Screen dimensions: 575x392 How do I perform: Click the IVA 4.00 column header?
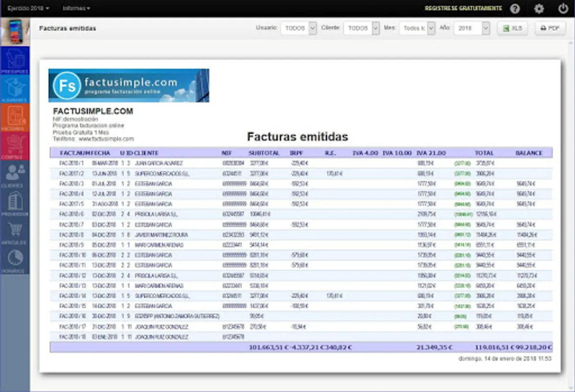(365, 153)
